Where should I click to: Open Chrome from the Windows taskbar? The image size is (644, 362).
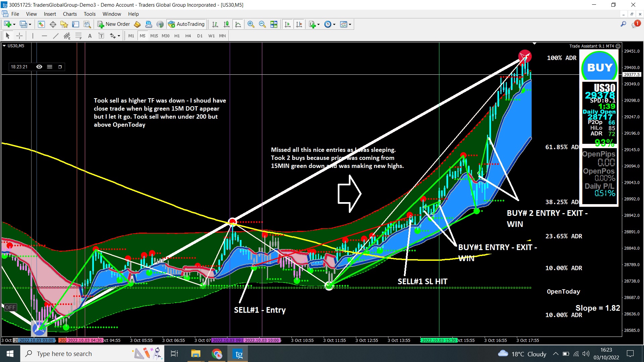(x=217, y=354)
